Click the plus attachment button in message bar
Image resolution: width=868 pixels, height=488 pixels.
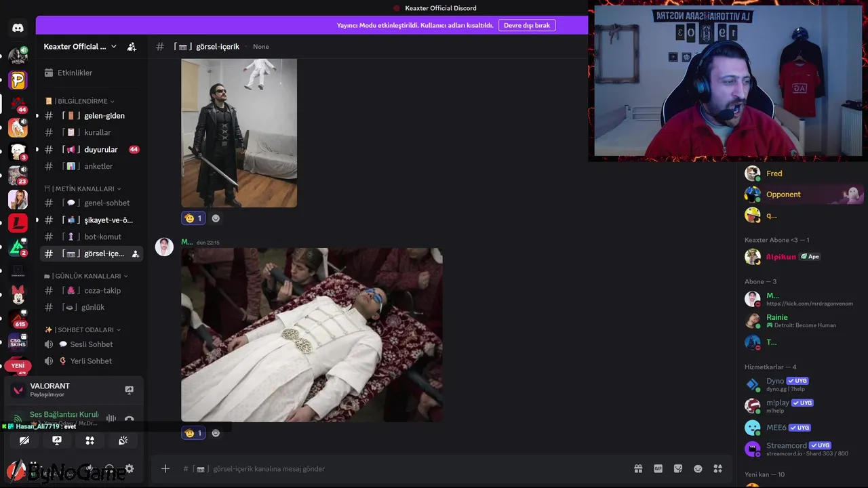[165, 468]
